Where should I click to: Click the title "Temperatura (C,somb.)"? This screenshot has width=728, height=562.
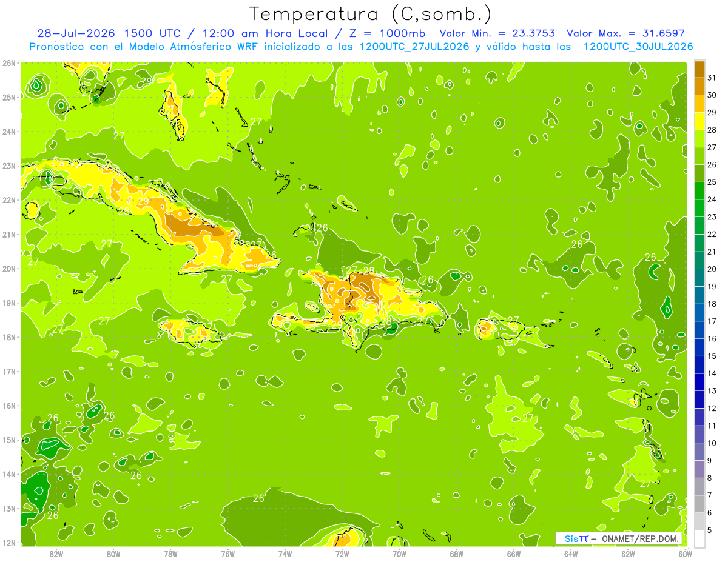370,13
